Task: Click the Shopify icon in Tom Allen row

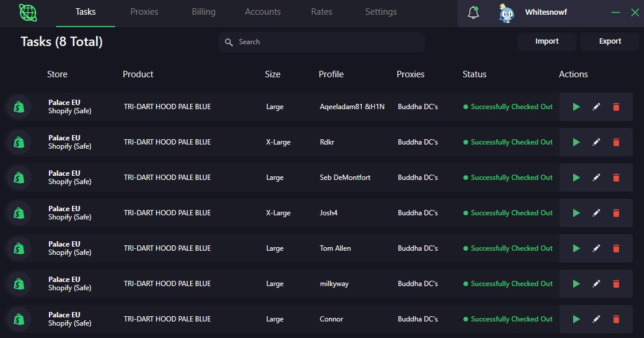Action: click(19, 248)
